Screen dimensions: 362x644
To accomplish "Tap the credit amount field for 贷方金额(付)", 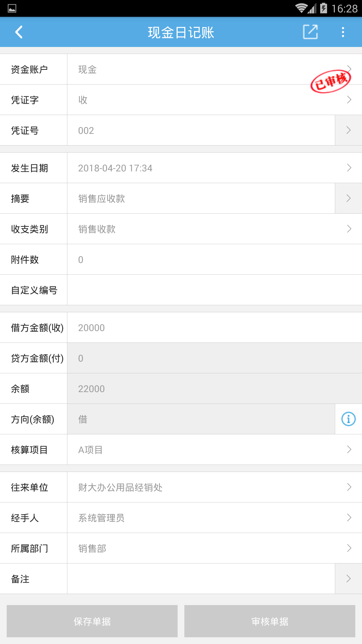I will point(215,358).
